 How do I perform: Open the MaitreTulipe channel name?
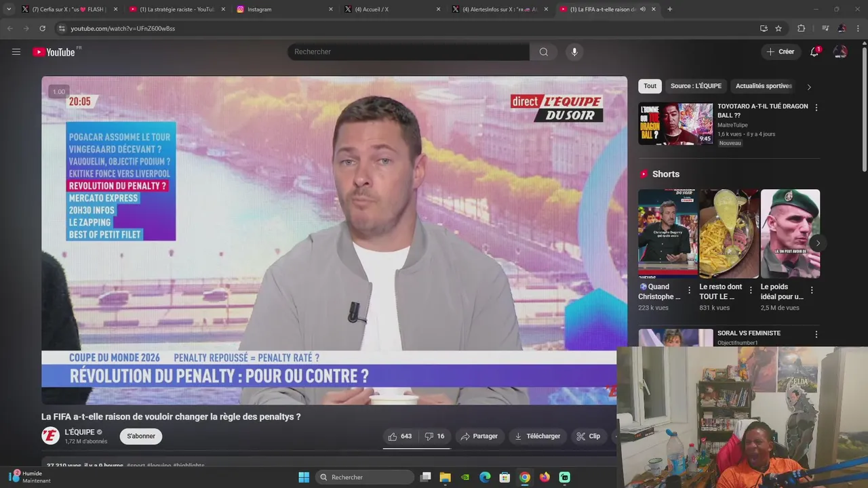732,125
